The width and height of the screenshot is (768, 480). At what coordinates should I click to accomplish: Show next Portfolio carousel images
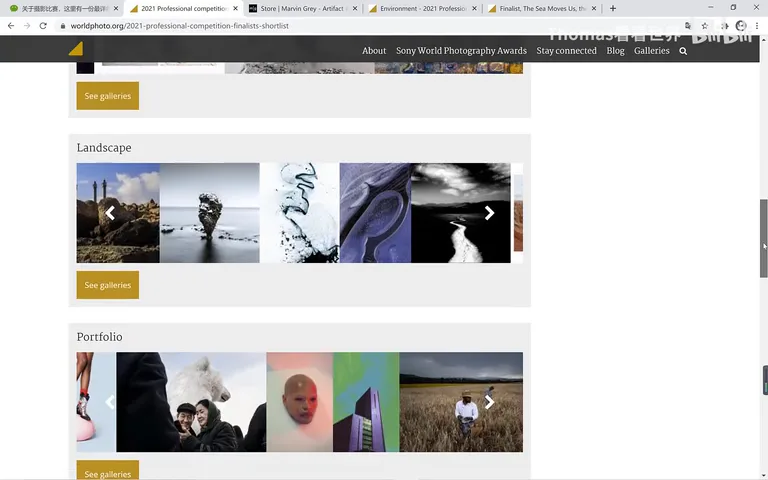[489, 402]
